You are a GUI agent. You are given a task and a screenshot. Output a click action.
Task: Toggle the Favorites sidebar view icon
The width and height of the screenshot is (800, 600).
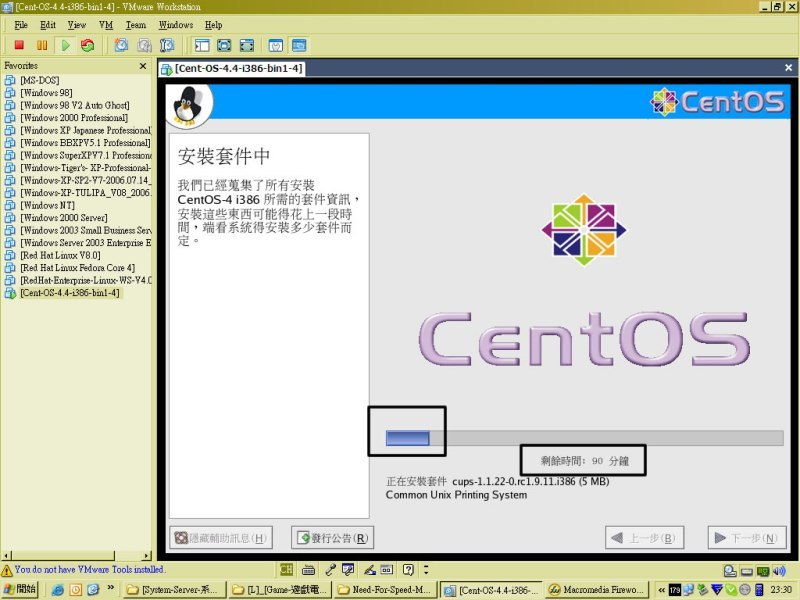pyautogui.click(x=201, y=45)
